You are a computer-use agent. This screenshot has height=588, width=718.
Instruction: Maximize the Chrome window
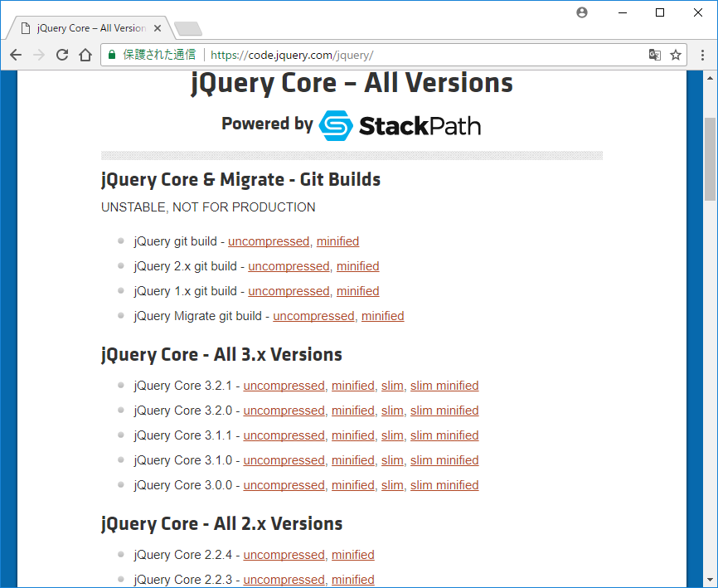pyautogui.click(x=660, y=12)
